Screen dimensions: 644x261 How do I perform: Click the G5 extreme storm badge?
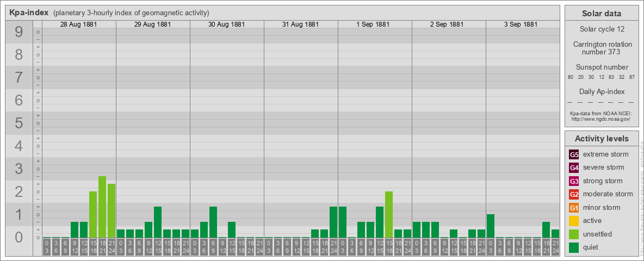[574, 155]
